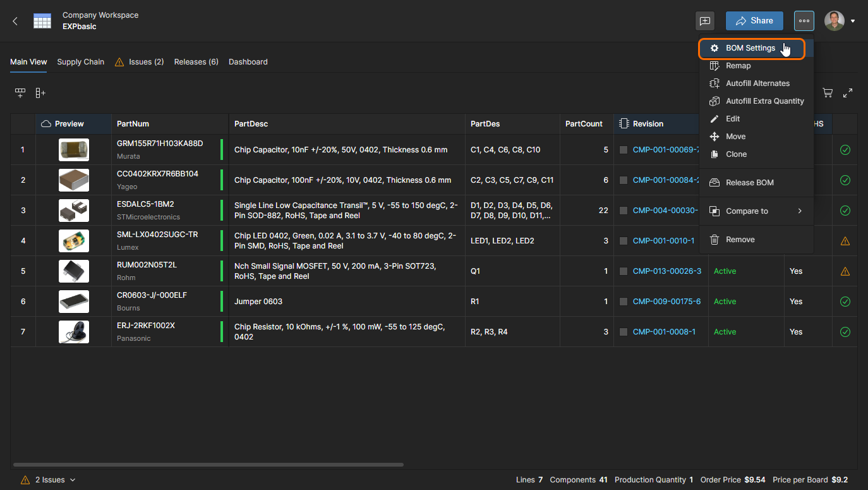Select BOM Settings from the menu

click(750, 48)
